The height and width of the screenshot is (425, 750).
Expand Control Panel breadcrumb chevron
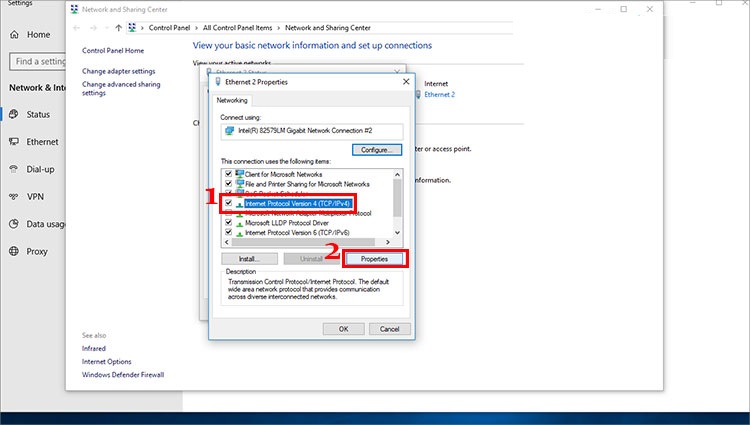tap(196, 28)
